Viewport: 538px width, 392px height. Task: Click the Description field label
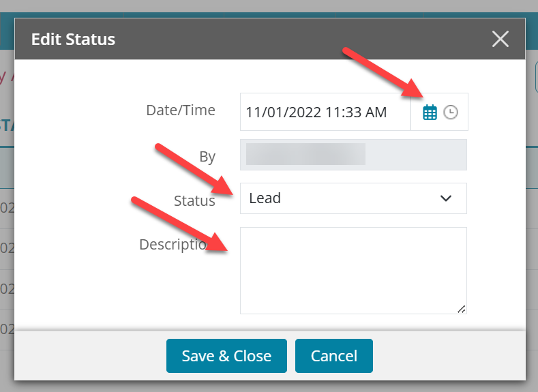(173, 245)
